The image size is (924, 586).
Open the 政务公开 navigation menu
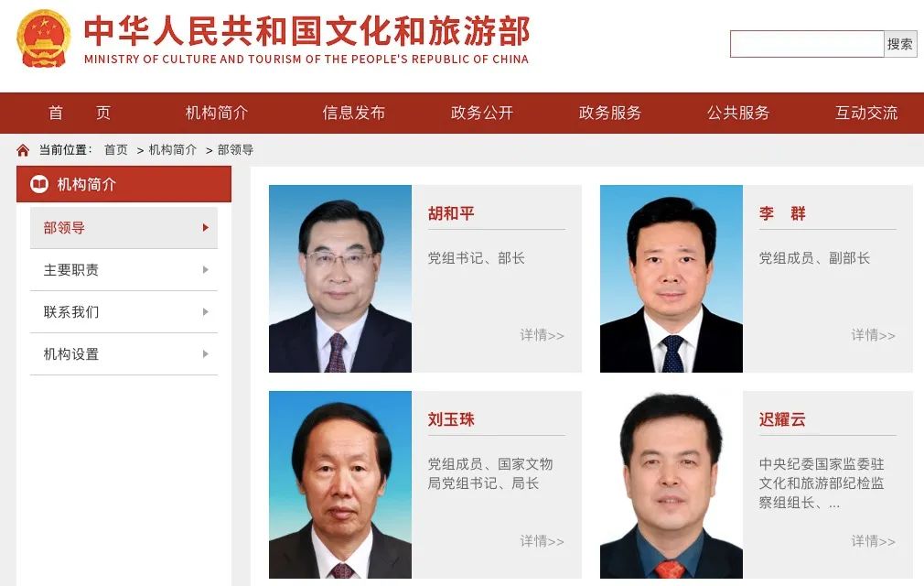[482, 113]
